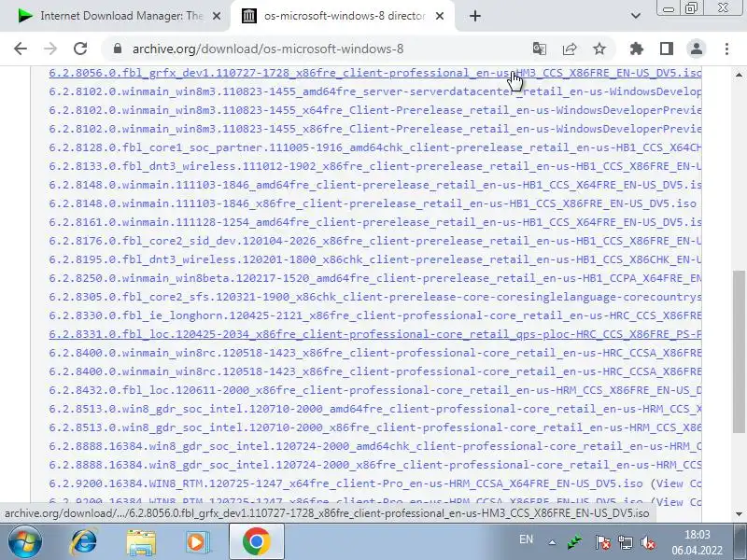This screenshot has width=747, height=560.
Task: Share this page icon
Action: coord(570,49)
